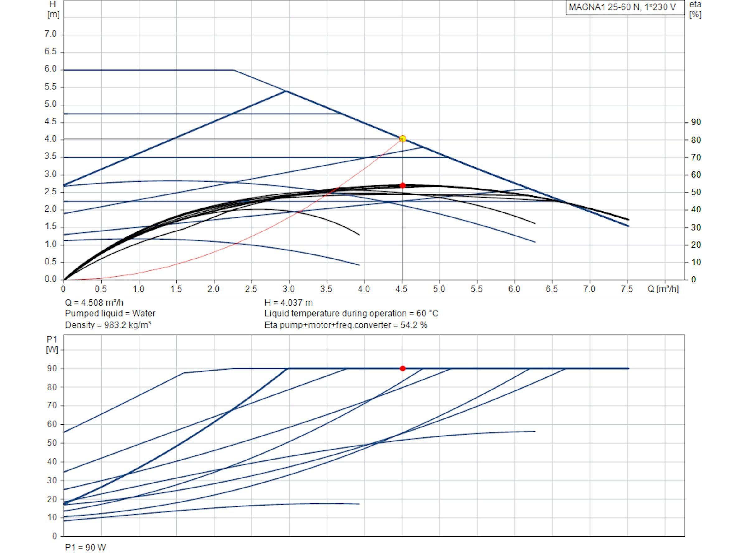Click the Q = 4.508 m³/h readout
Screen dimensions: 747x560
(x=94, y=302)
